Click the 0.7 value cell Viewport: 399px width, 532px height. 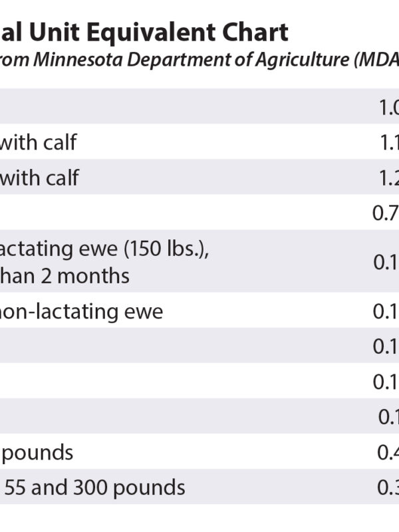click(387, 213)
